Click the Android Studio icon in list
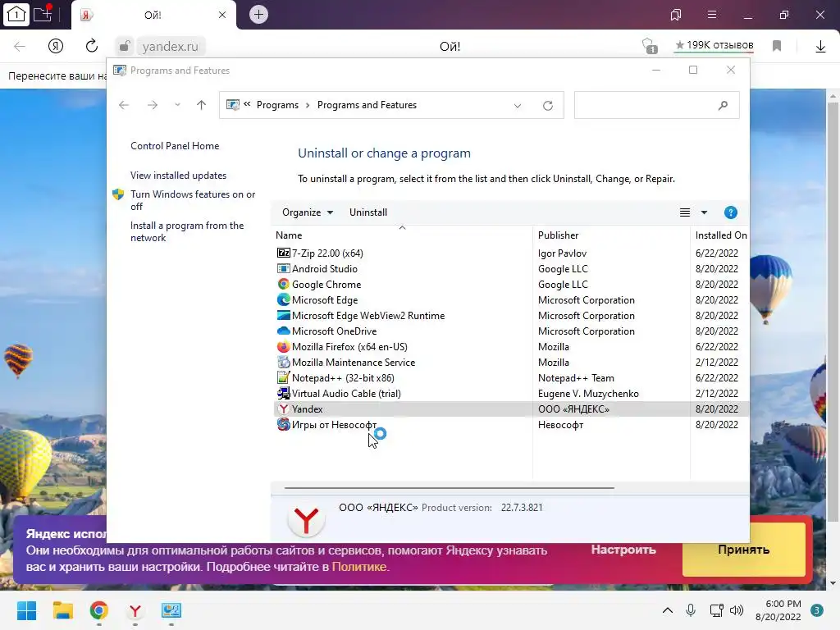 [283, 268]
